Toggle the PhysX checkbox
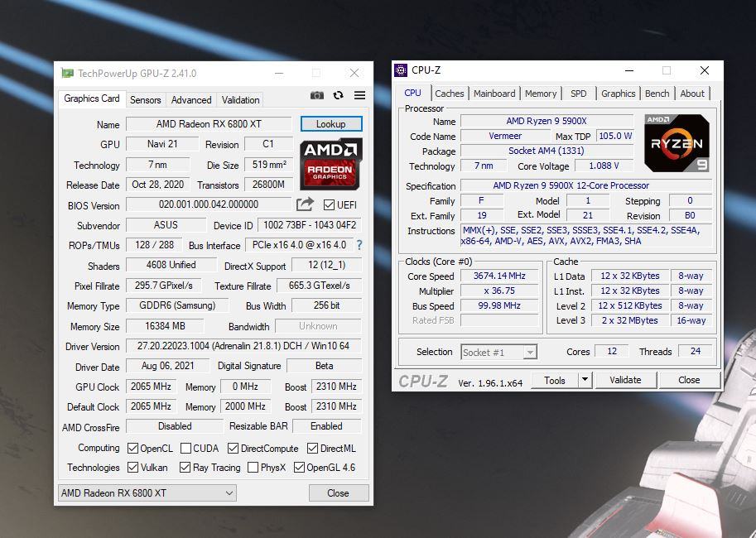The image size is (756, 538). pyautogui.click(x=253, y=467)
